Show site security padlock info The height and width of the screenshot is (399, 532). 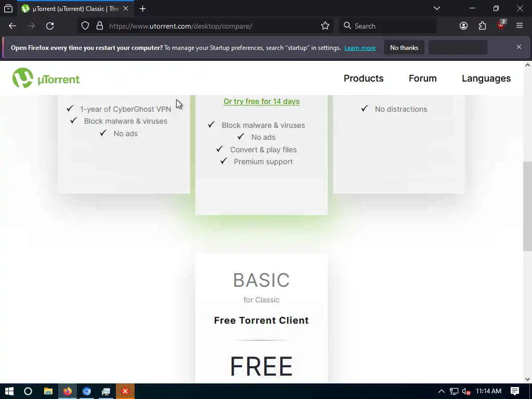pos(99,26)
